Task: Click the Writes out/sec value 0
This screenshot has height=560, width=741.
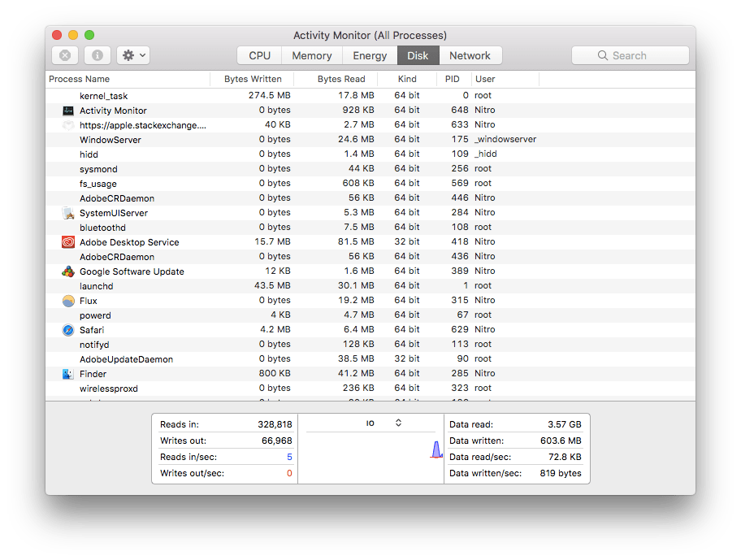Action: point(289,473)
